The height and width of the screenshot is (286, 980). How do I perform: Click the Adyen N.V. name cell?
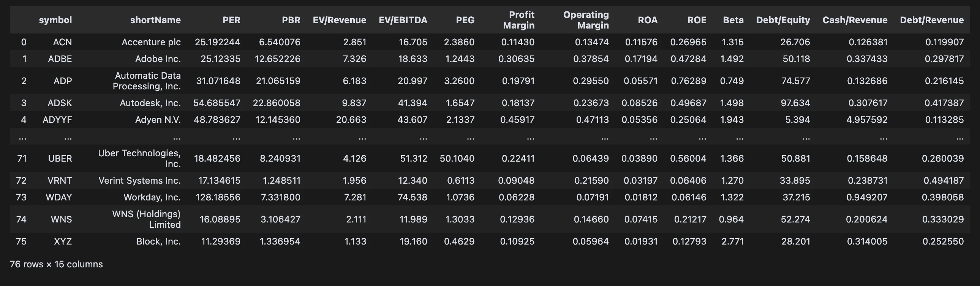158,120
